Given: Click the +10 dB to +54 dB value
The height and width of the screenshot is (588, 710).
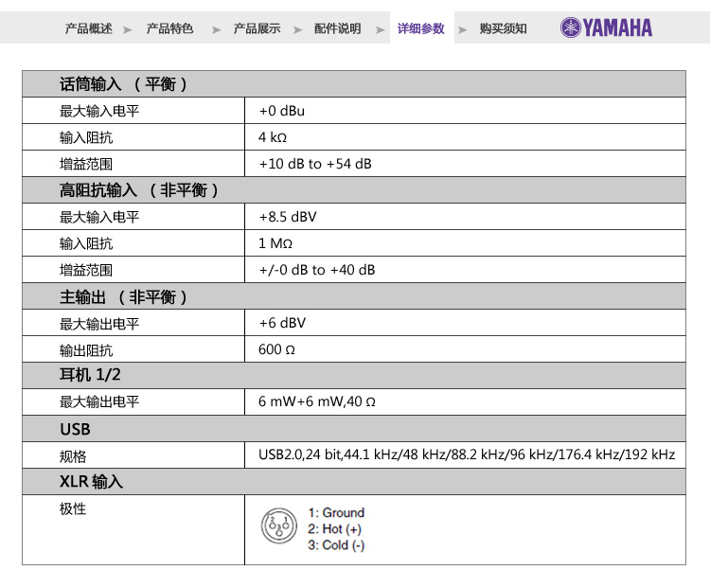Looking at the screenshot, I should [315, 164].
